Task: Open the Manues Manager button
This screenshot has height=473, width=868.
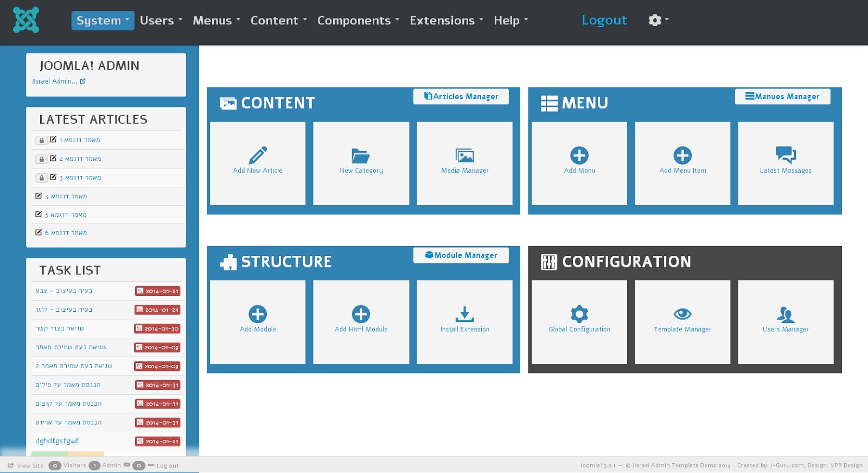Action: click(x=782, y=96)
